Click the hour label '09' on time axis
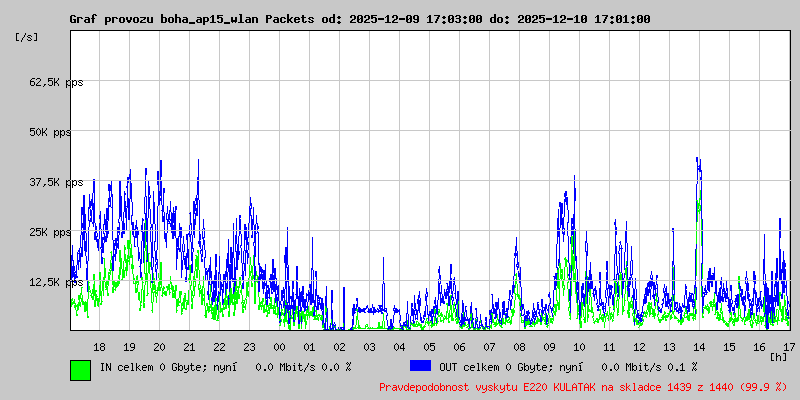800x400 pixels. point(549,347)
